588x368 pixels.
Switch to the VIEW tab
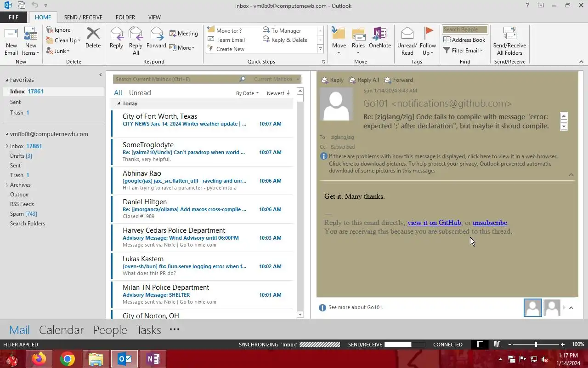pyautogui.click(x=154, y=17)
